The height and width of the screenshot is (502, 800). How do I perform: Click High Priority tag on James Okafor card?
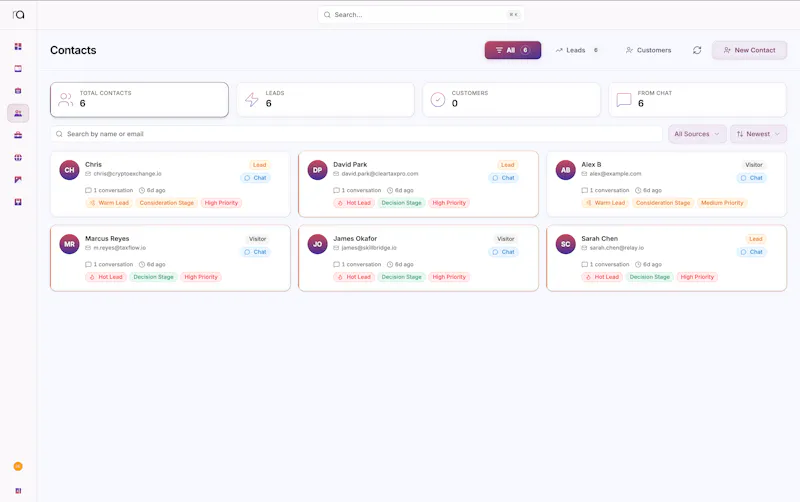449,277
